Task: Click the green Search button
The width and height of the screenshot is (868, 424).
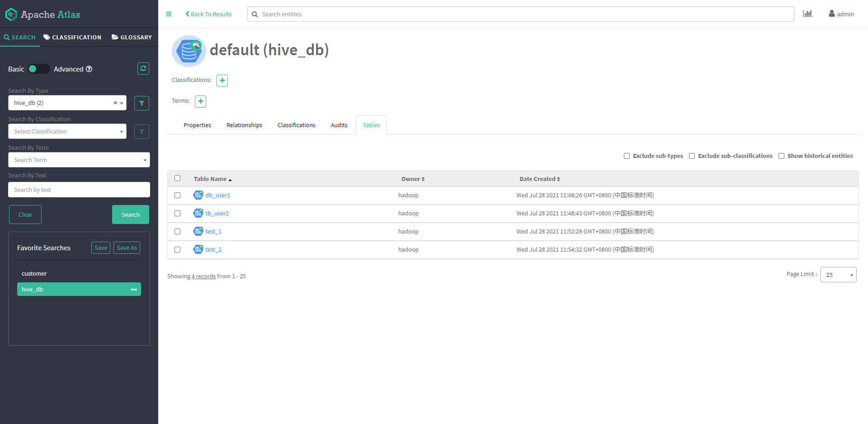Action: click(131, 214)
